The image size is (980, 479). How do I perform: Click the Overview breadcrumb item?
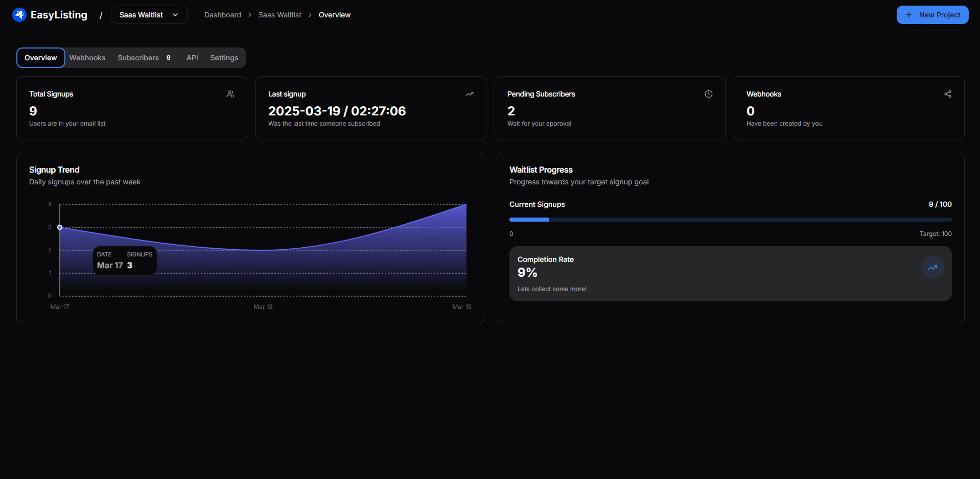coord(335,15)
